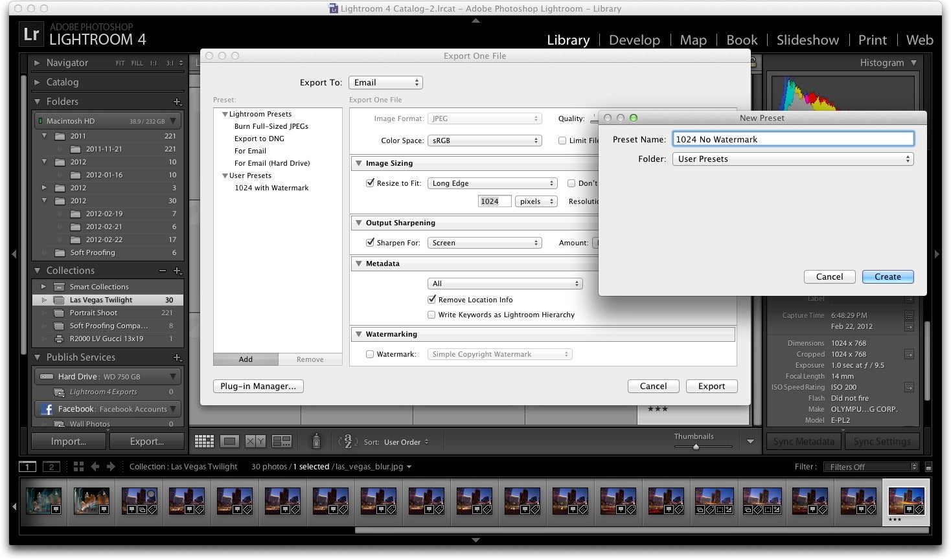The width and height of the screenshot is (951, 560).
Task: Click filmstrip grid shortcut icon
Action: point(78,466)
